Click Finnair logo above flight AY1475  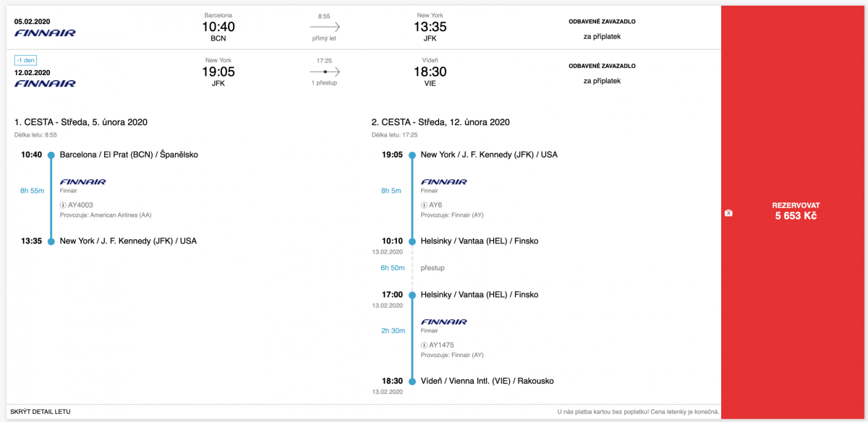tap(444, 322)
